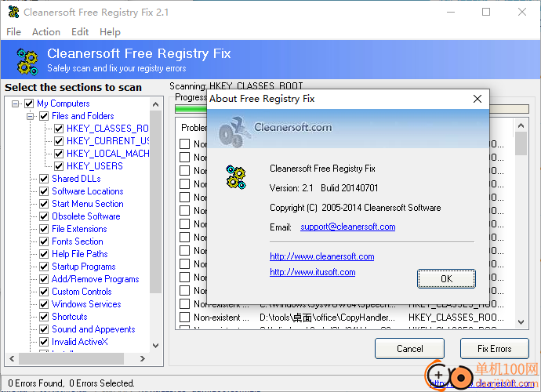This screenshot has width=541, height=392.
Task: Click the results list vertical scrollbar thumb
Action: pyautogui.click(x=521, y=143)
